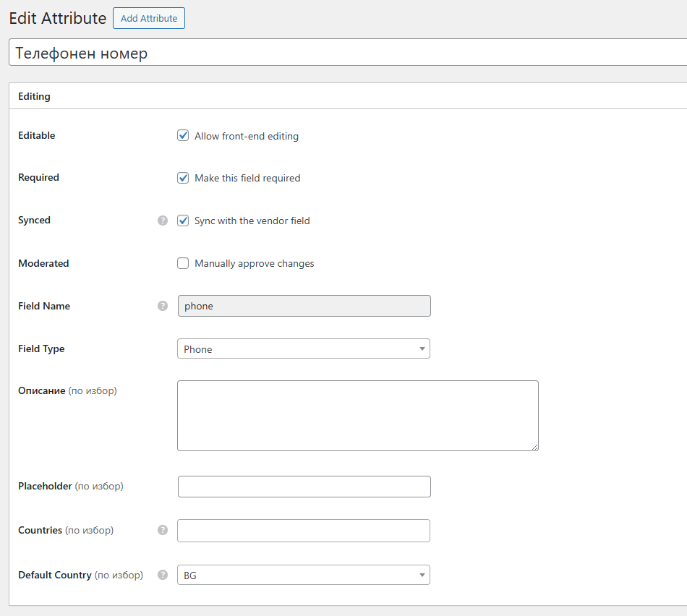
Task: Open the Default Country dropdown showing BG
Action: coord(304,576)
